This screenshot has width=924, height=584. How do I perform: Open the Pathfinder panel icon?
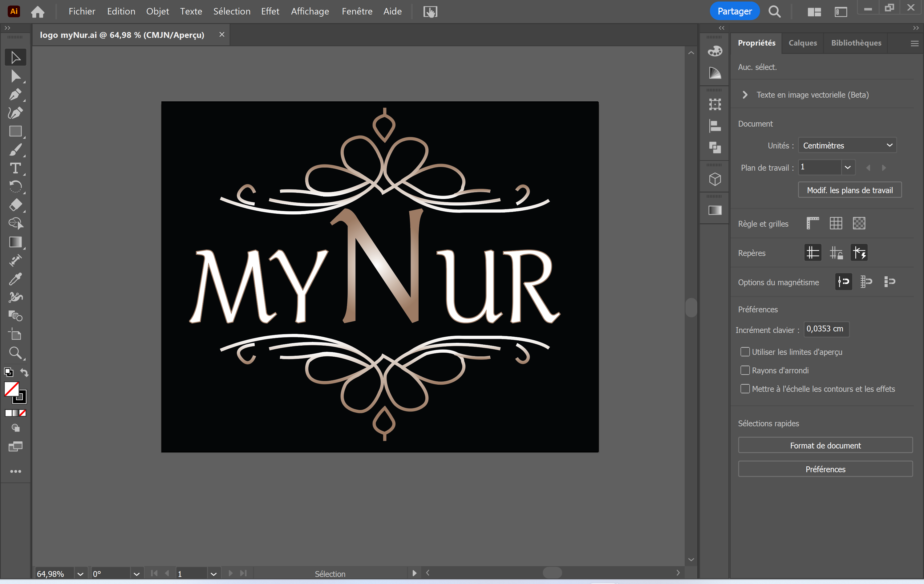[x=715, y=147]
